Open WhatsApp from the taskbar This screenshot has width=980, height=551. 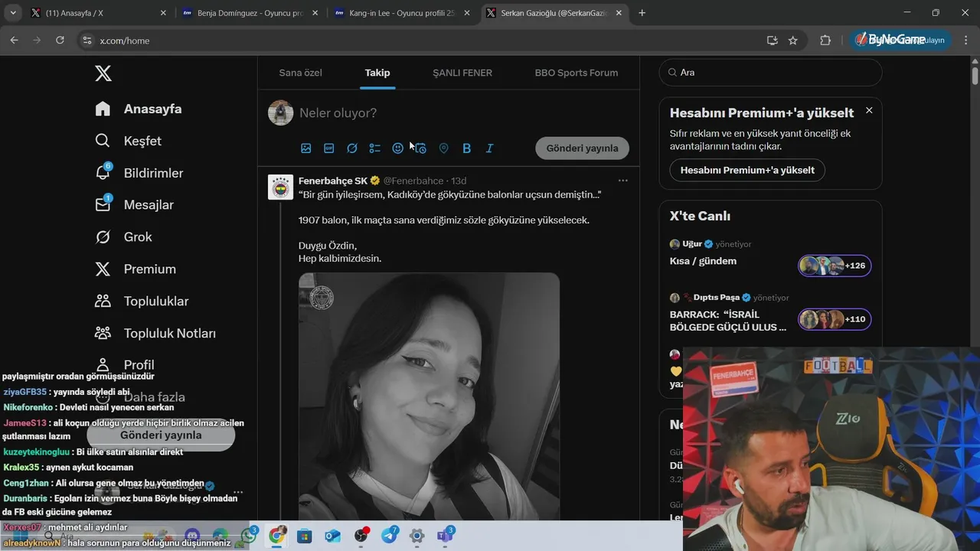click(249, 536)
